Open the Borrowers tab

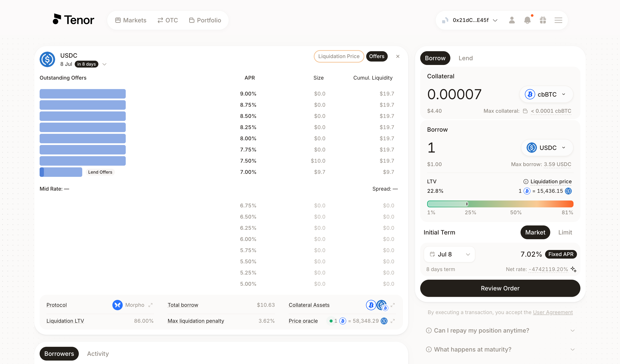[59, 353]
